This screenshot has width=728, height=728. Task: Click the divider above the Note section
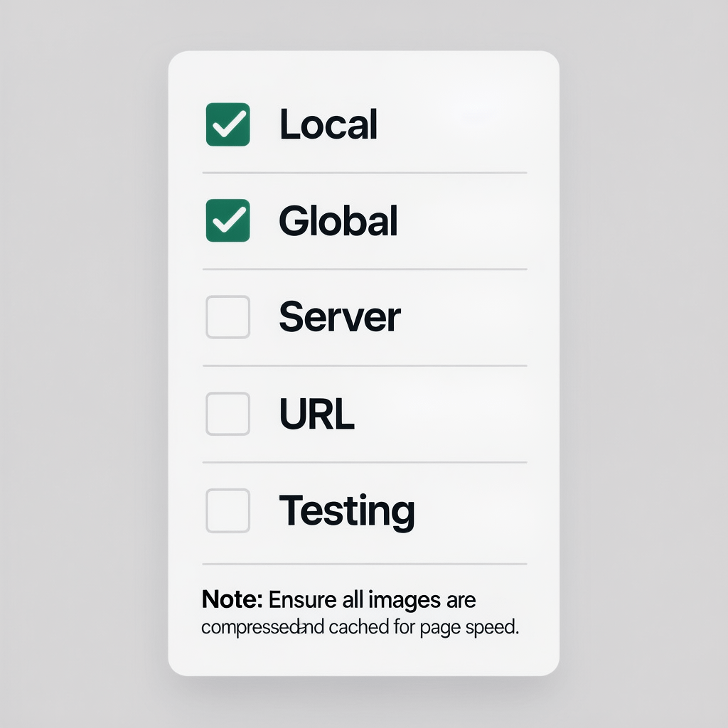click(364, 561)
